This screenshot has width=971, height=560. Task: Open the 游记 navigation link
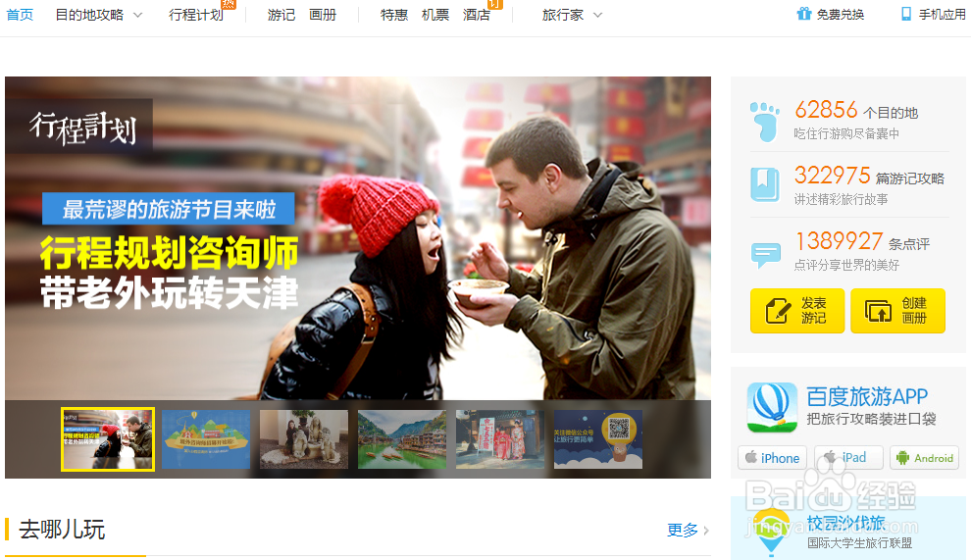281,15
